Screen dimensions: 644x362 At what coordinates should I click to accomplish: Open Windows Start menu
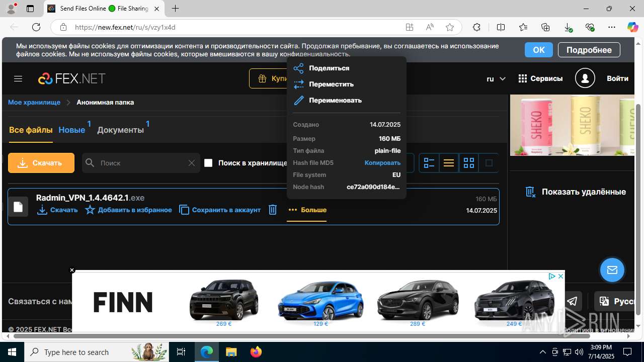click(x=12, y=352)
